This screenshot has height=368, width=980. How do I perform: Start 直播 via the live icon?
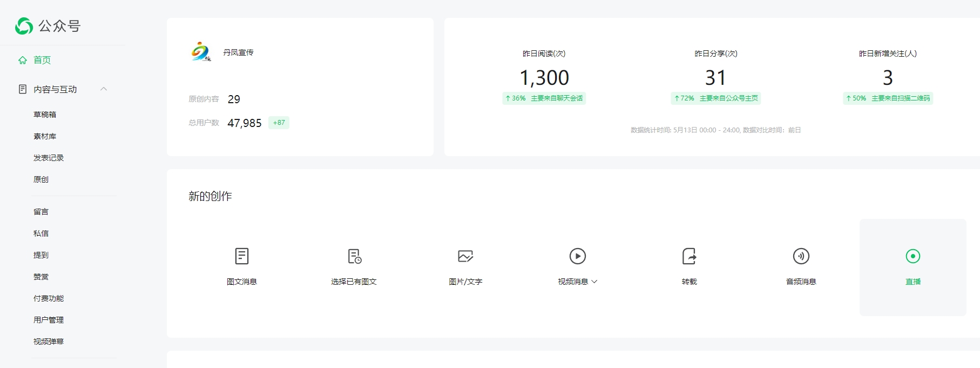coord(913,256)
